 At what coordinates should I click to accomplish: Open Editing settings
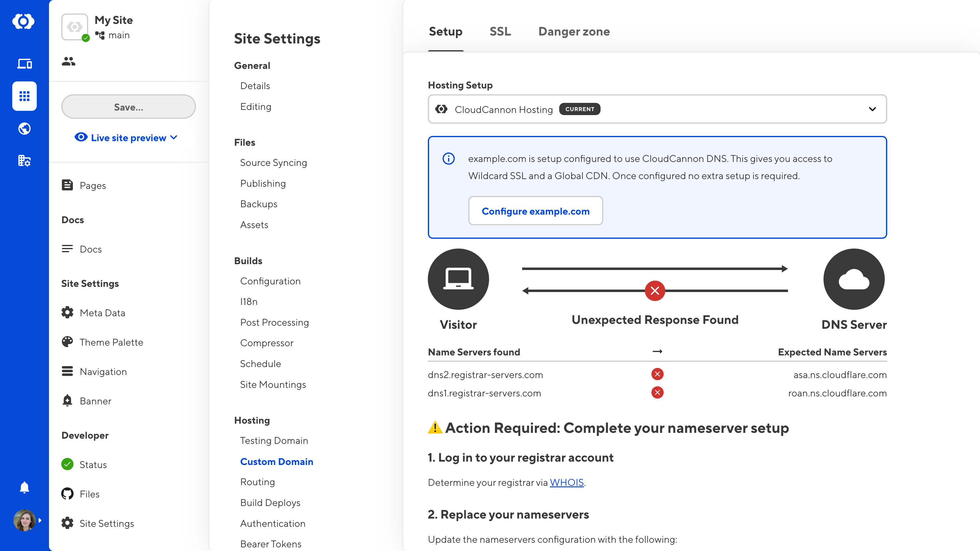pos(256,107)
